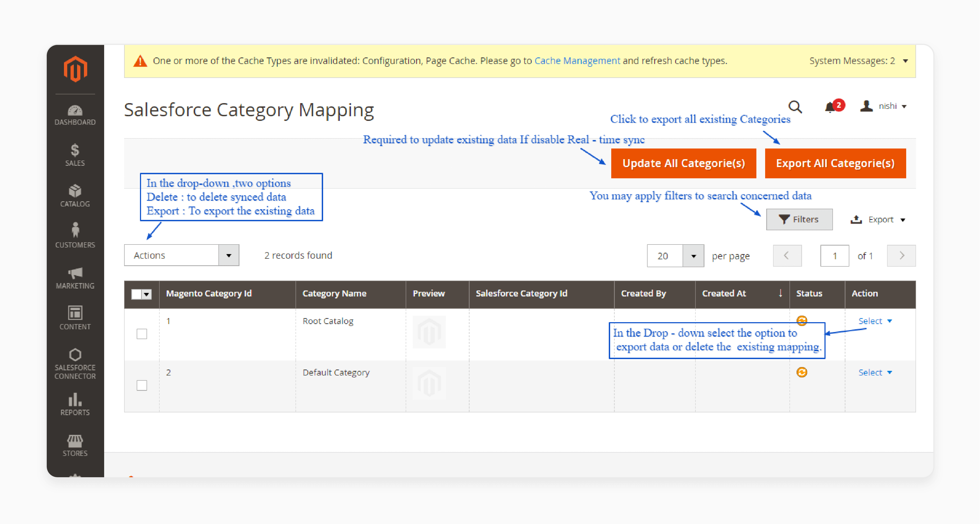Expand the mass-select dropdown arrow in header

click(147, 294)
